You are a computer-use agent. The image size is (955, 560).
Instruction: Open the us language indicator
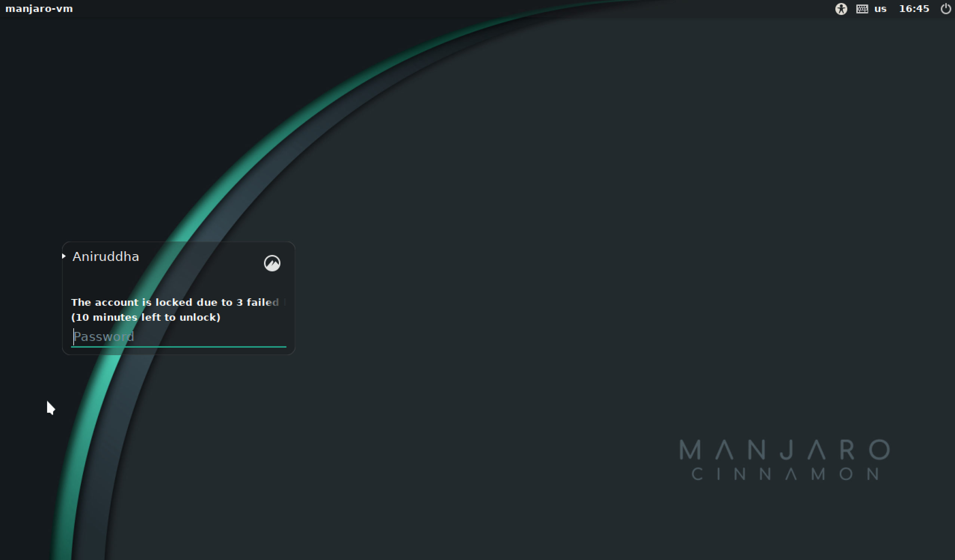[880, 9]
